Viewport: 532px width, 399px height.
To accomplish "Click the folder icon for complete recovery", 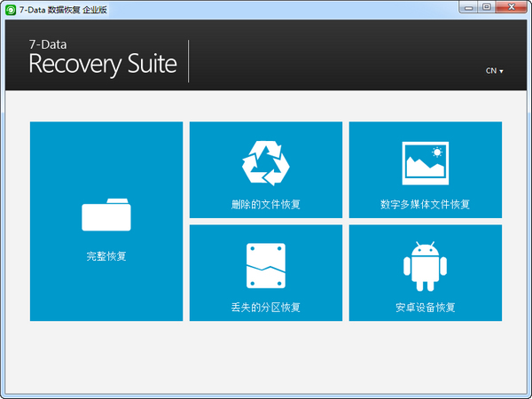I will 106,215.
